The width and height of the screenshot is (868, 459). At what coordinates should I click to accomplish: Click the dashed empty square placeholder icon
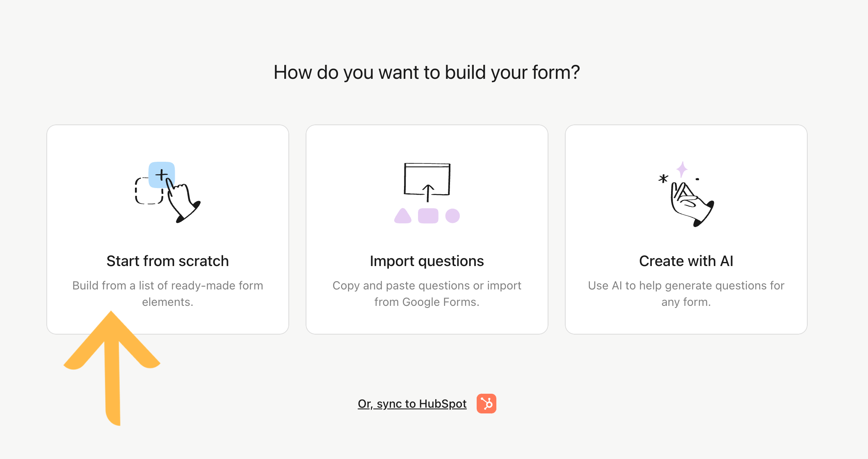[149, 191]
